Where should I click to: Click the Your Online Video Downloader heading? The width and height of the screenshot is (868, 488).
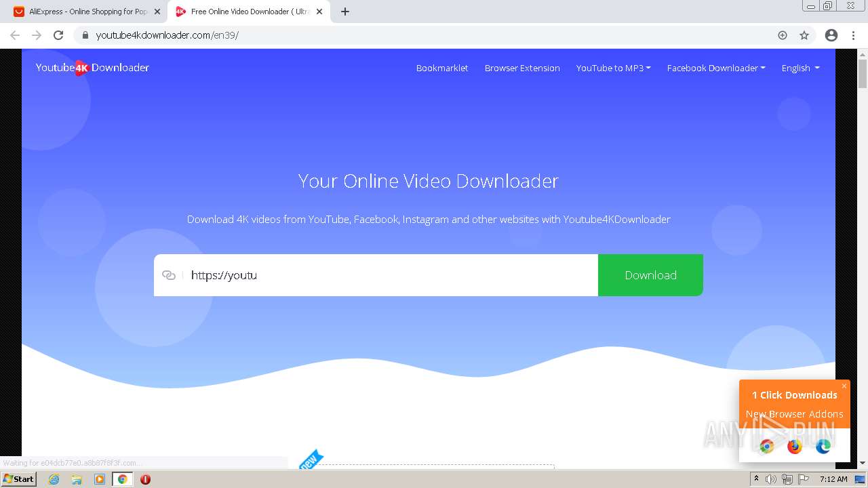click(x=429, y=181)
